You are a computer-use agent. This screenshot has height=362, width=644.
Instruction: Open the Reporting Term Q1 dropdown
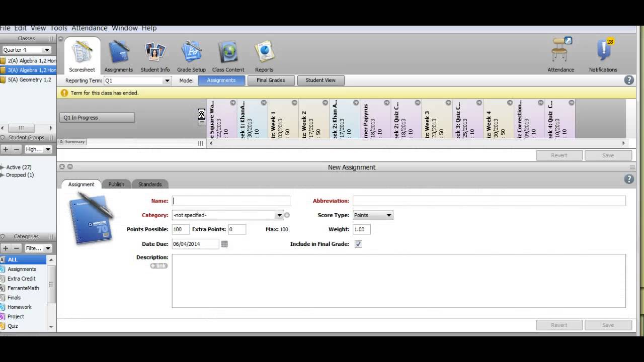pos(137,80)
